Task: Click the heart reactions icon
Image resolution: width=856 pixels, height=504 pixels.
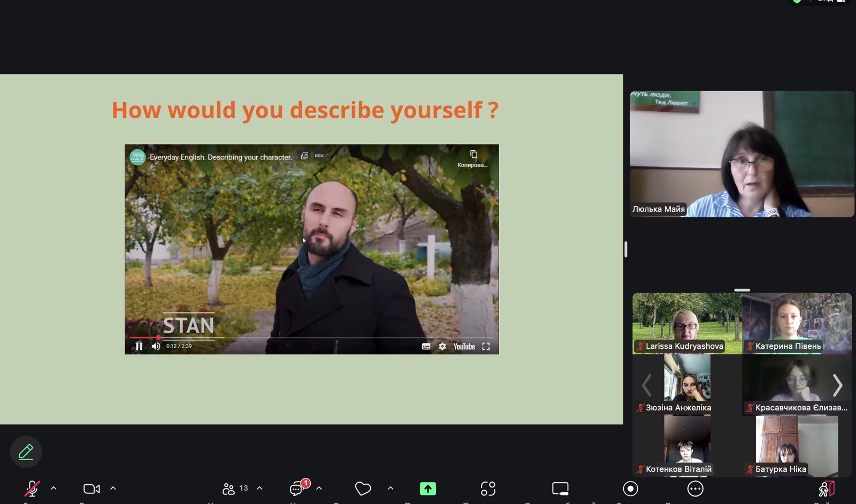Action: click(363, 488)
